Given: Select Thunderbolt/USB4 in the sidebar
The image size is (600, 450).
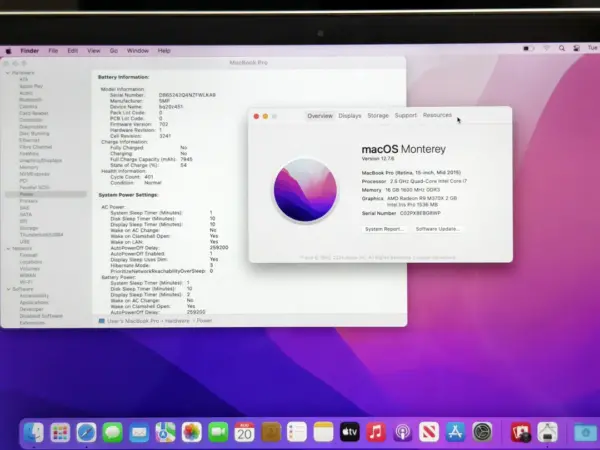Looking at the screenshot, I should pos(41,235).
